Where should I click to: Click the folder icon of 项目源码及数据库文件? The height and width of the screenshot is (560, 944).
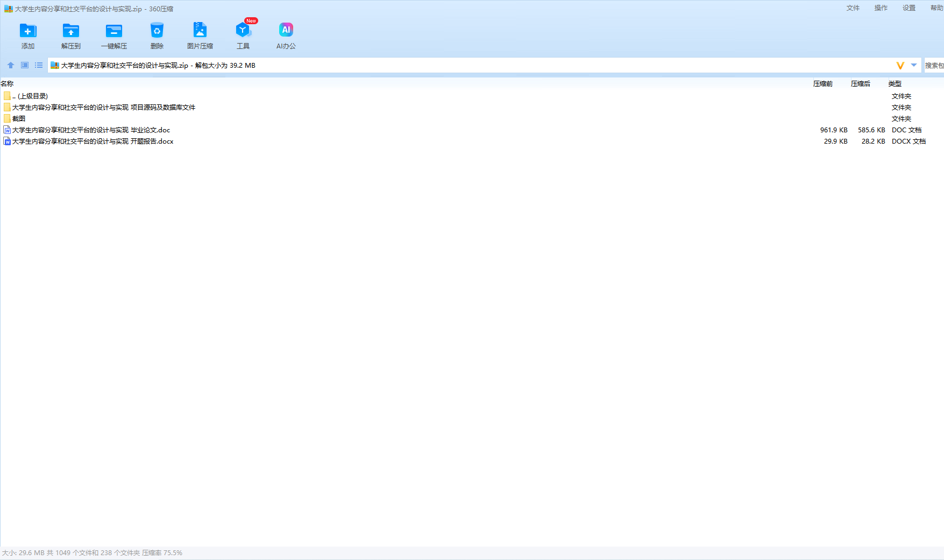pos(7,108)
